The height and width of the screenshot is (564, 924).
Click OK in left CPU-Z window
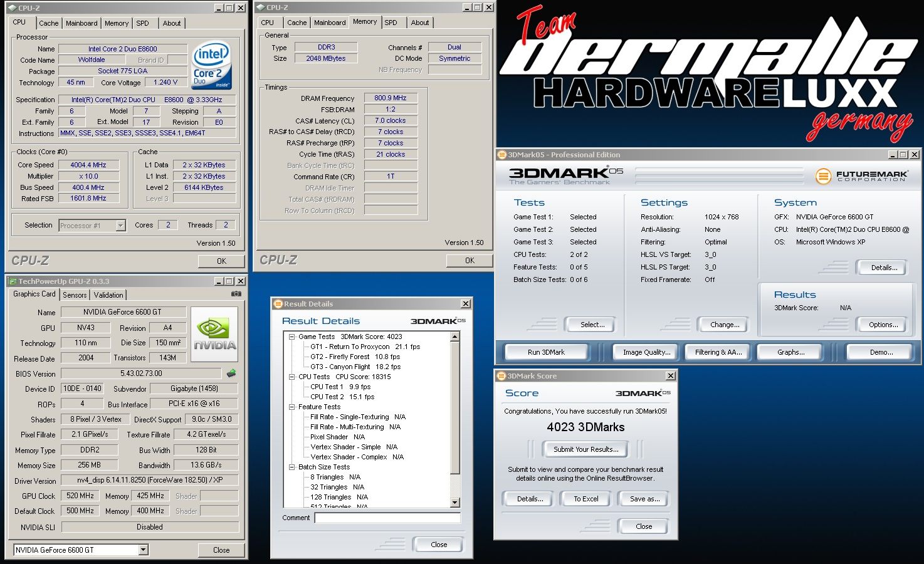point(221,261)
